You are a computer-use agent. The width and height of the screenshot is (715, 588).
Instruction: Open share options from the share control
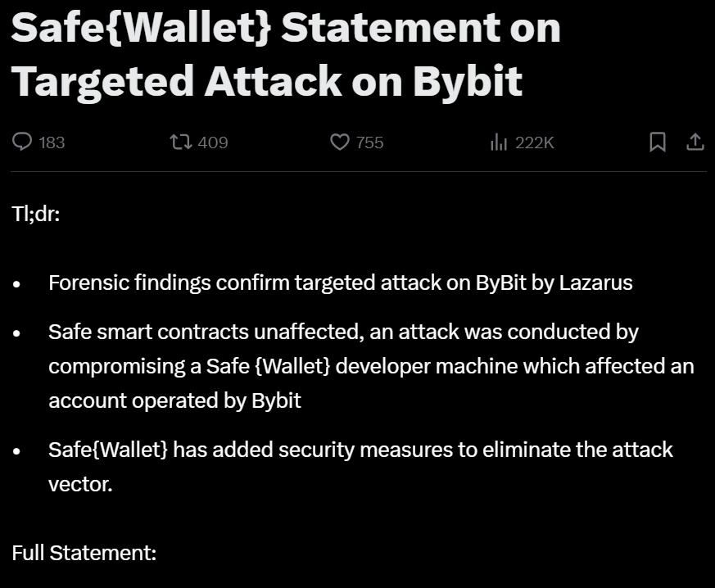pyautogui.click(x=695, y=142)
